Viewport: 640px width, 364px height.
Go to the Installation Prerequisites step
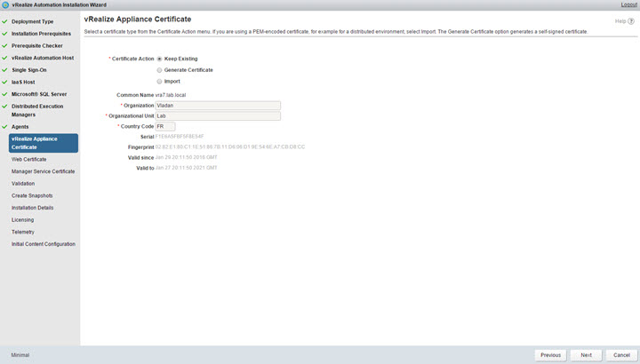point(41,34)
